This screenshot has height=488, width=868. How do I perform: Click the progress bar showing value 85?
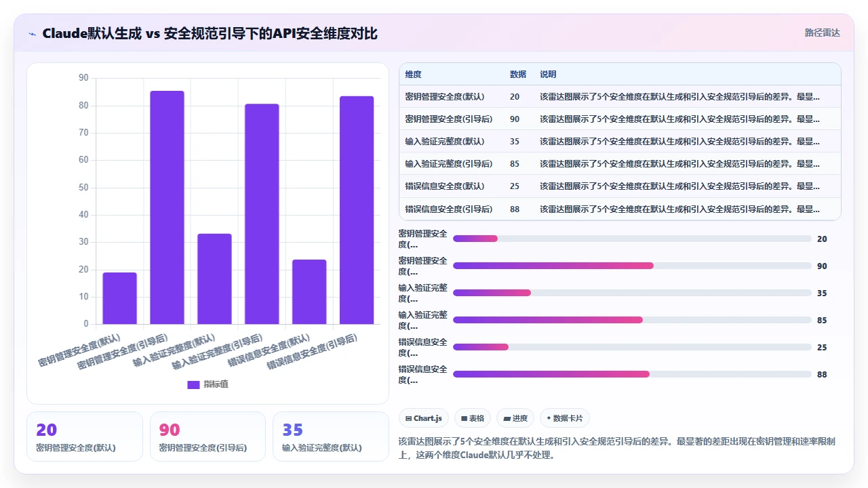[x=632, y=320]
